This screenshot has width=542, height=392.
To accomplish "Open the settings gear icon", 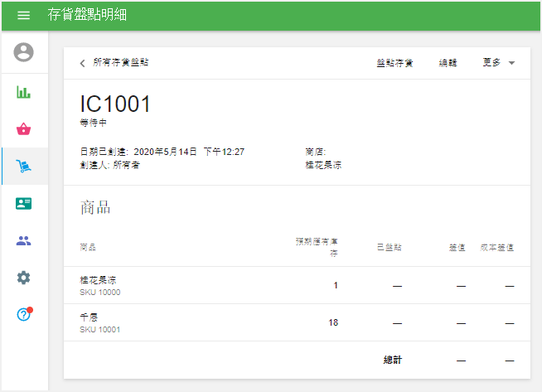I will (x=24, y=278).
